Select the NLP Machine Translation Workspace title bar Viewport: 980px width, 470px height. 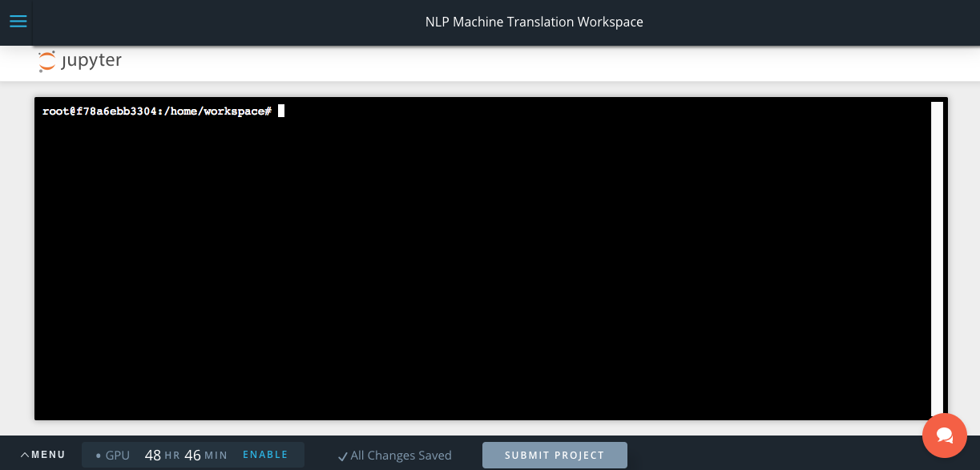534,22
